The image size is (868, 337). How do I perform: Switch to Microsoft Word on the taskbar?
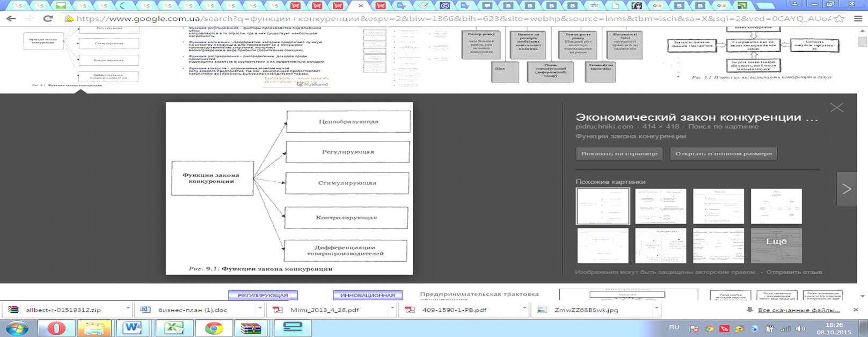pyautogui.click(x=132, y=328)
